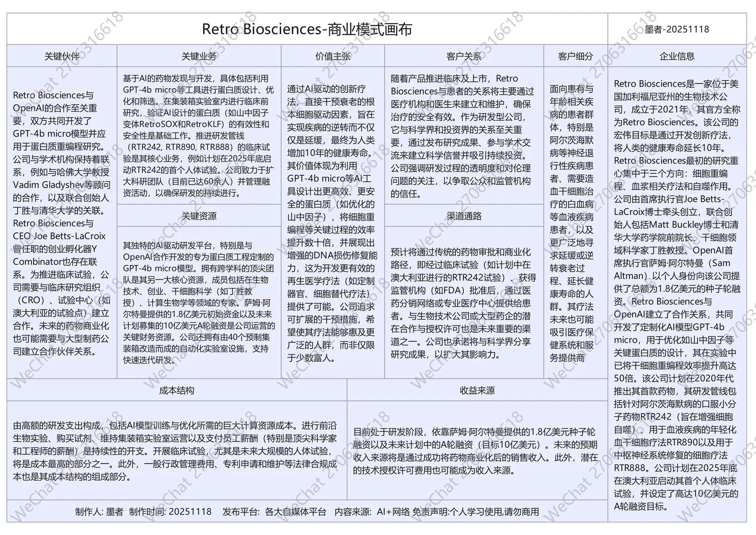Select the "价值主张" column header
The image size is (756, 535).
[333, 56]
